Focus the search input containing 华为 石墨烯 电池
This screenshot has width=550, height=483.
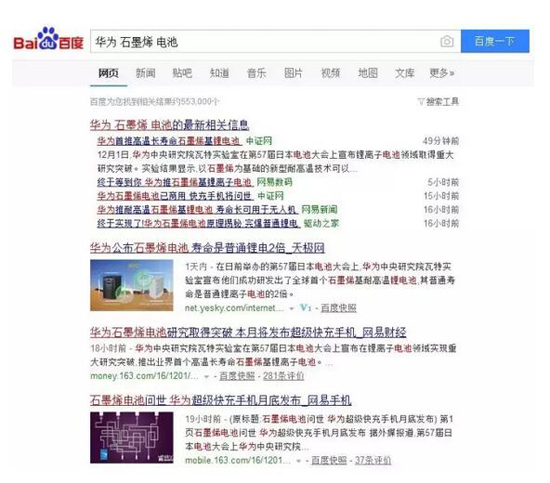coord(265,41)
